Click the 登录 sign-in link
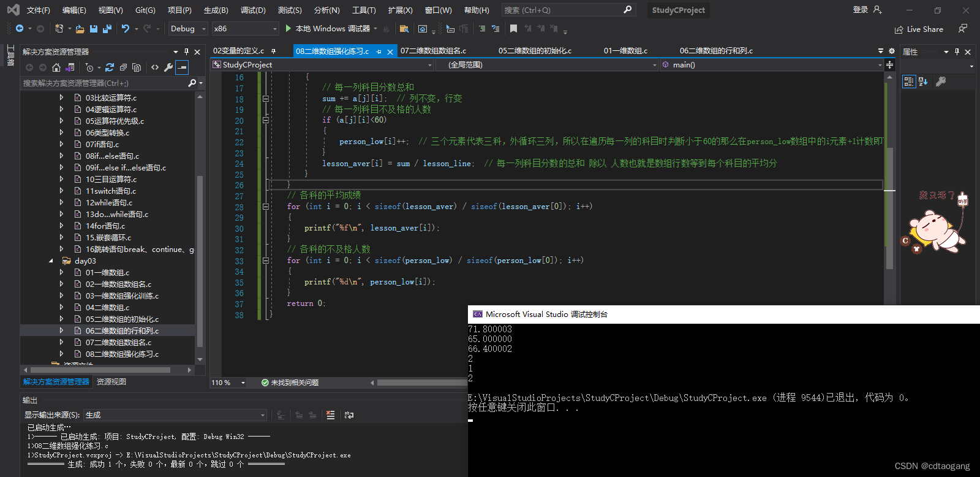 coord(860,10)
